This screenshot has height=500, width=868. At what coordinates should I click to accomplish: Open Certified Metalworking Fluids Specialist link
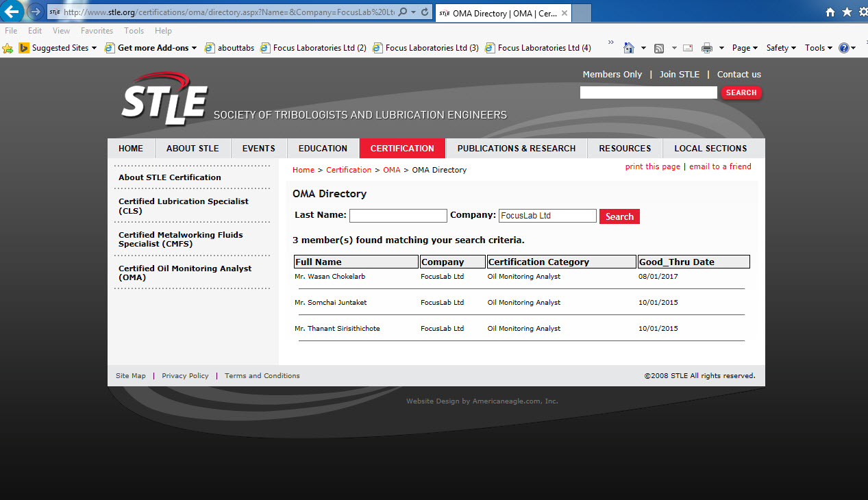coord(181,239)
